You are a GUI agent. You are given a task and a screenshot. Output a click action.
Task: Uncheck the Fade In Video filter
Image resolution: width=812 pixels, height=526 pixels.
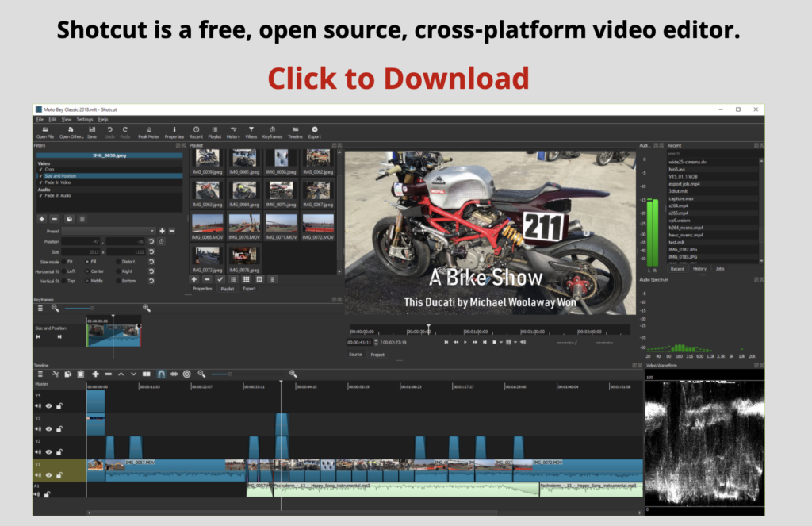40,182
